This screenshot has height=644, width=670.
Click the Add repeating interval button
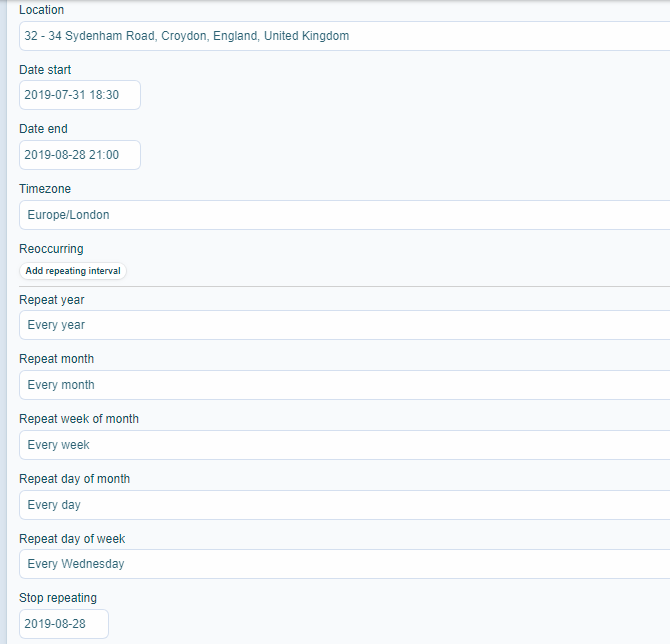coord(73,271)
